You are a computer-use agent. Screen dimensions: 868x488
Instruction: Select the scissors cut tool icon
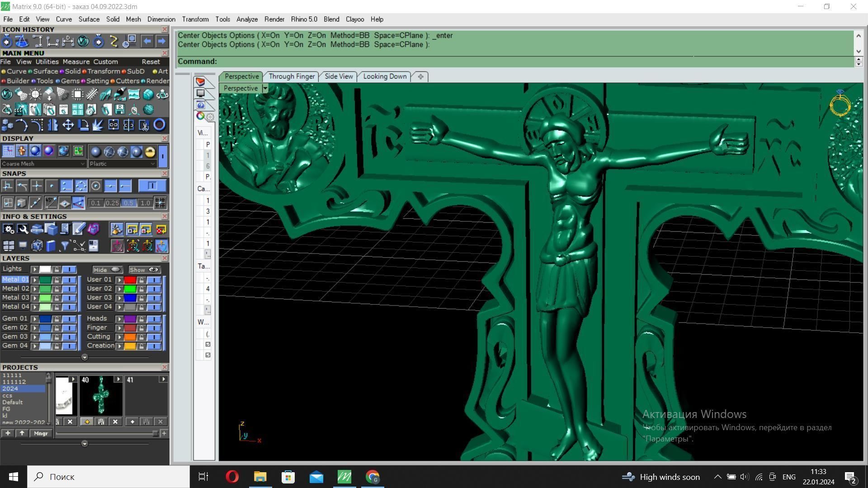(x=144, y=125)
